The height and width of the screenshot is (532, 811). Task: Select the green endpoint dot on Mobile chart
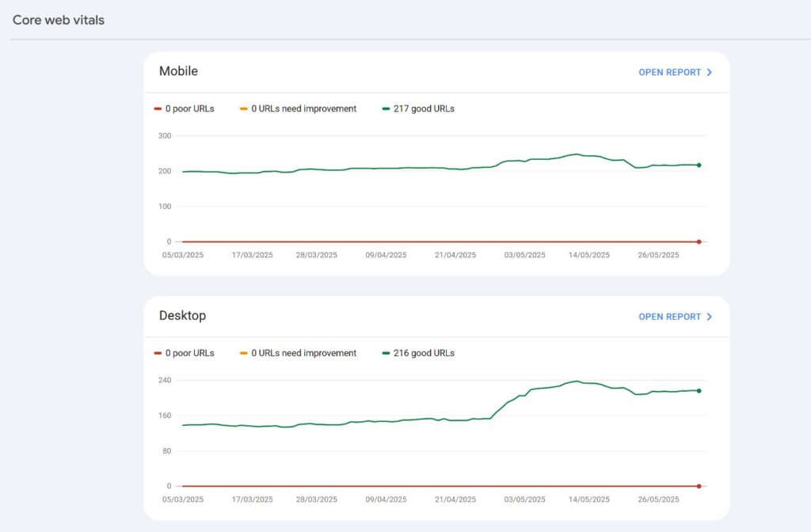tap(699, 165)
